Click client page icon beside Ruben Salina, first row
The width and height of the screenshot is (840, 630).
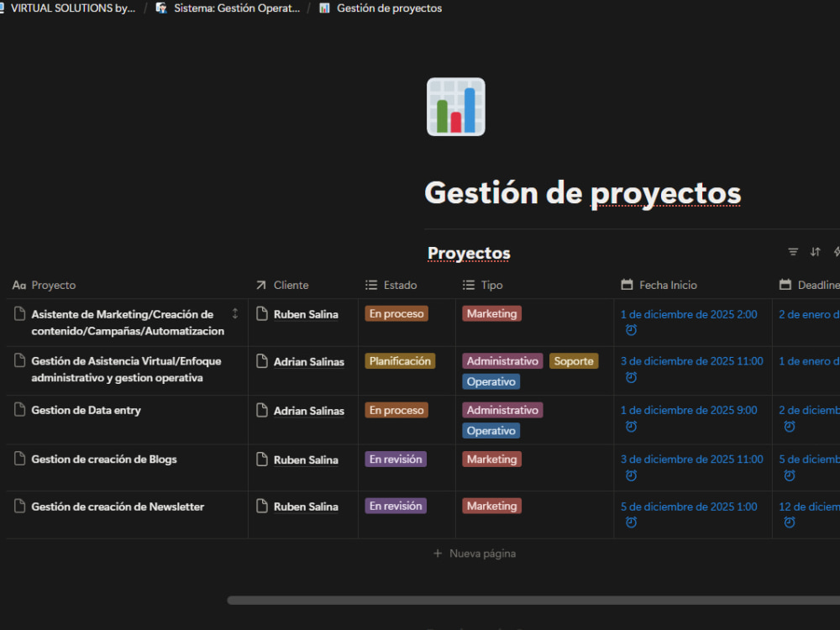261,313
